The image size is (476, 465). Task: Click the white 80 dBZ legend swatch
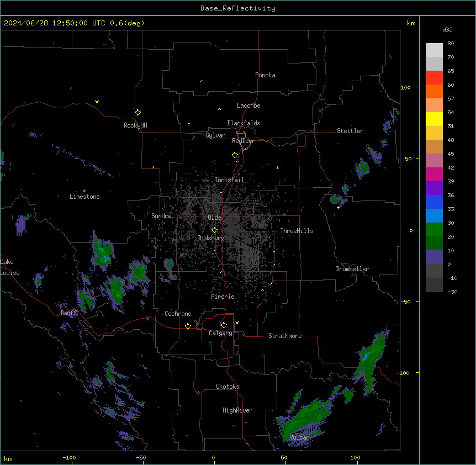(x=434, y=50)
